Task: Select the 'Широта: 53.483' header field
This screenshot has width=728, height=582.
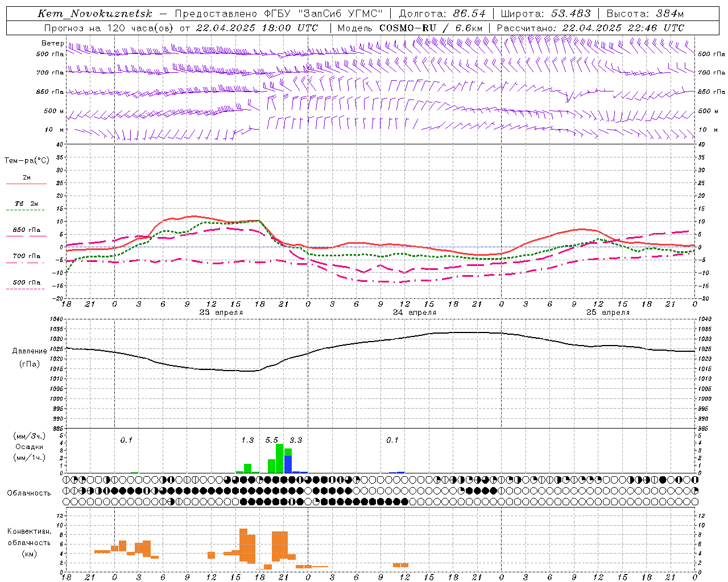Action: pyautogui.click(x=547, y=14)
